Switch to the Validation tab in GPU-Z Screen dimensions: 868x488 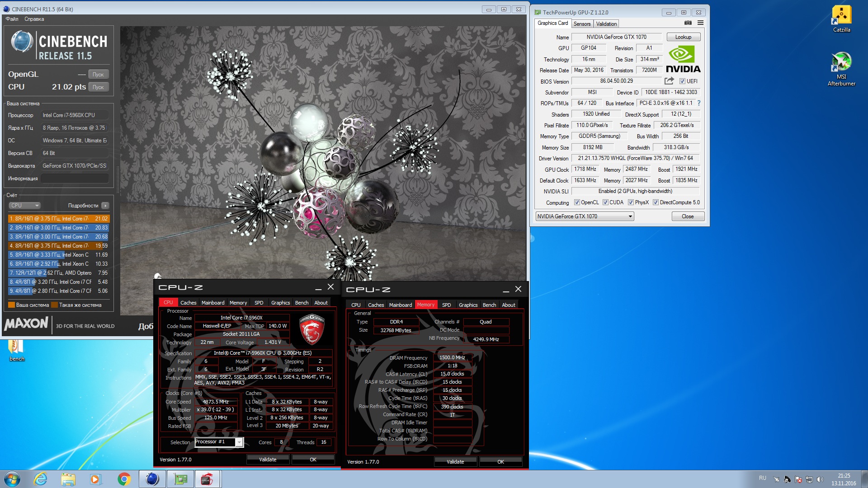click(606, 24)
